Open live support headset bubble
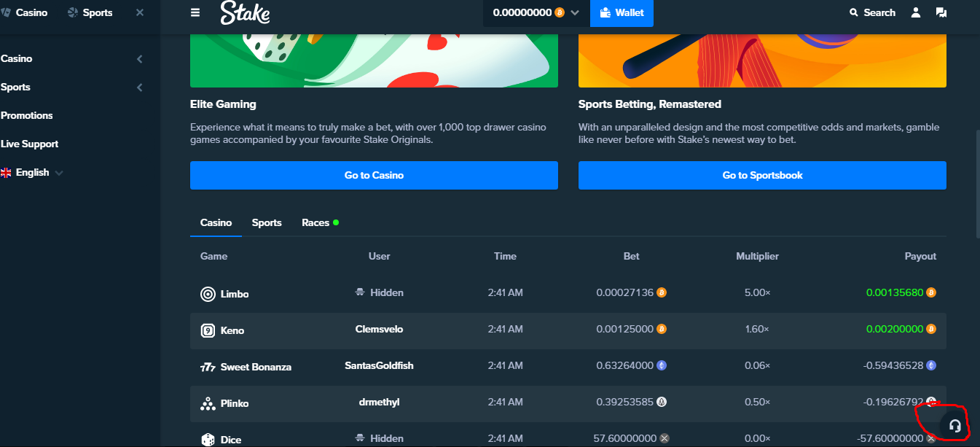Image resolution: width=980 pixels, height=447 pixels. click(955, 426)
